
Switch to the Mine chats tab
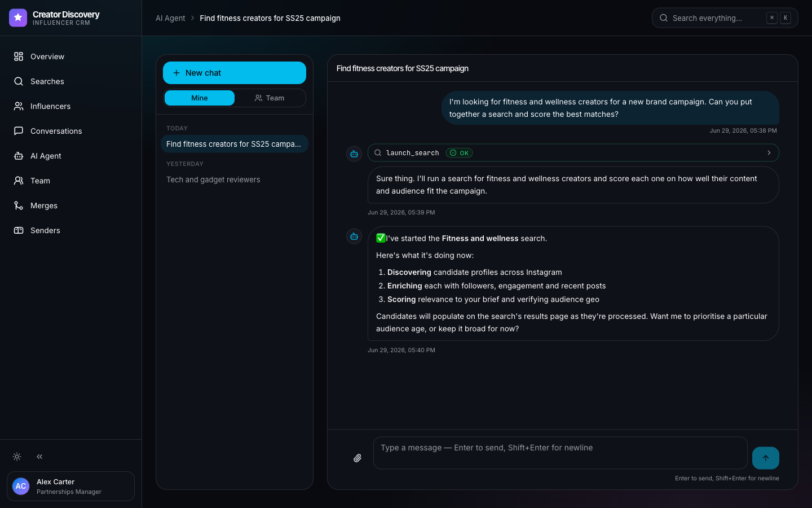200,98
